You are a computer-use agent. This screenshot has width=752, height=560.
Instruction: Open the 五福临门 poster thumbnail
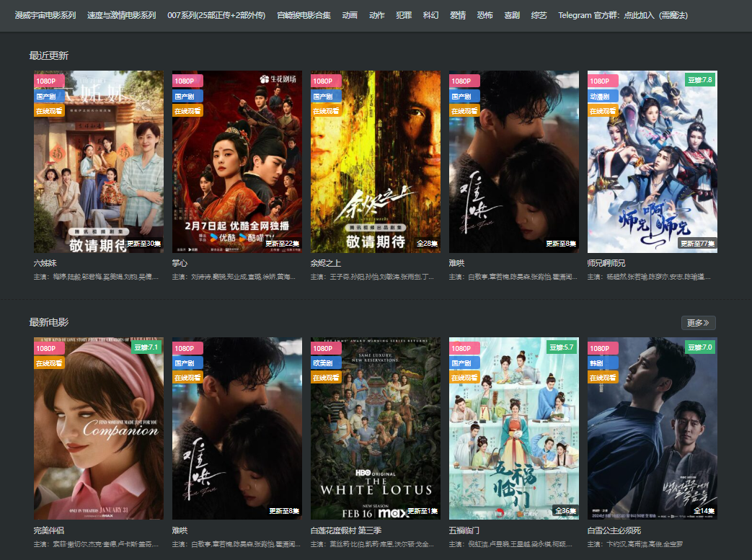click(513, 428)
